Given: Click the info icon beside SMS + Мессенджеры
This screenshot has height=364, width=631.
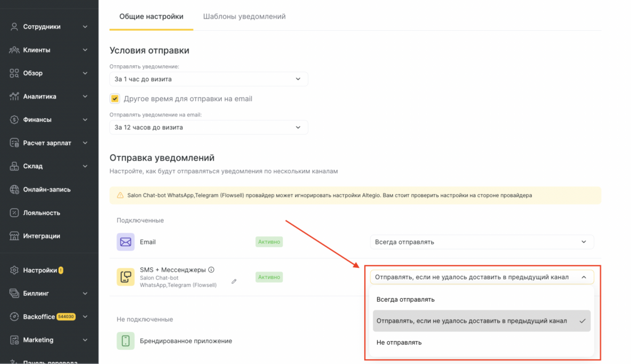Looking at the screenshot, I should (x=211, y=270).
